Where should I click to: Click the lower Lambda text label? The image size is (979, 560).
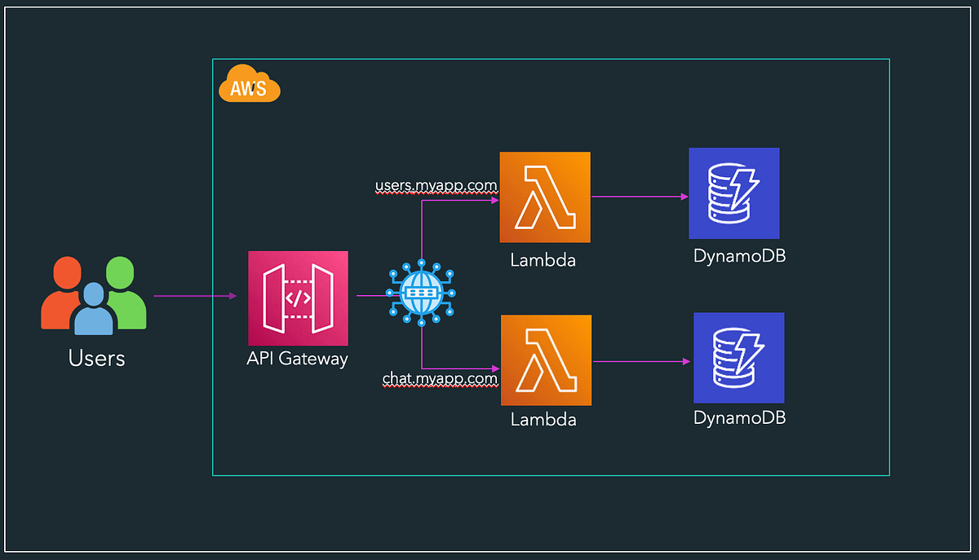[x=543, y=419]
